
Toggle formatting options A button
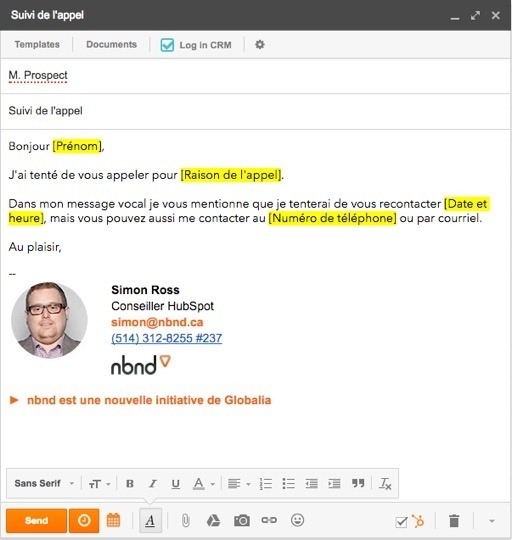pyautogui.click(x=150, y=520)
